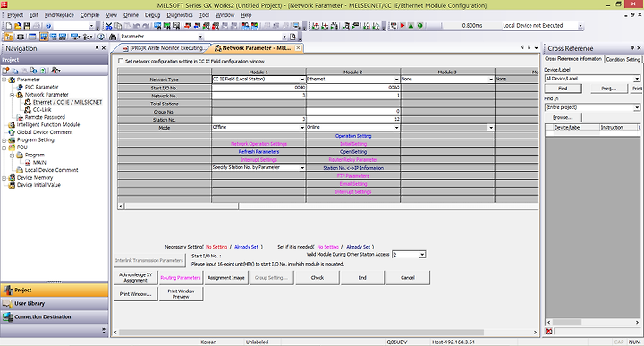Open Module 1 Mode Offline dropdown
The width and height of the screenshot is (644, 346).
[x=302, y=128]
